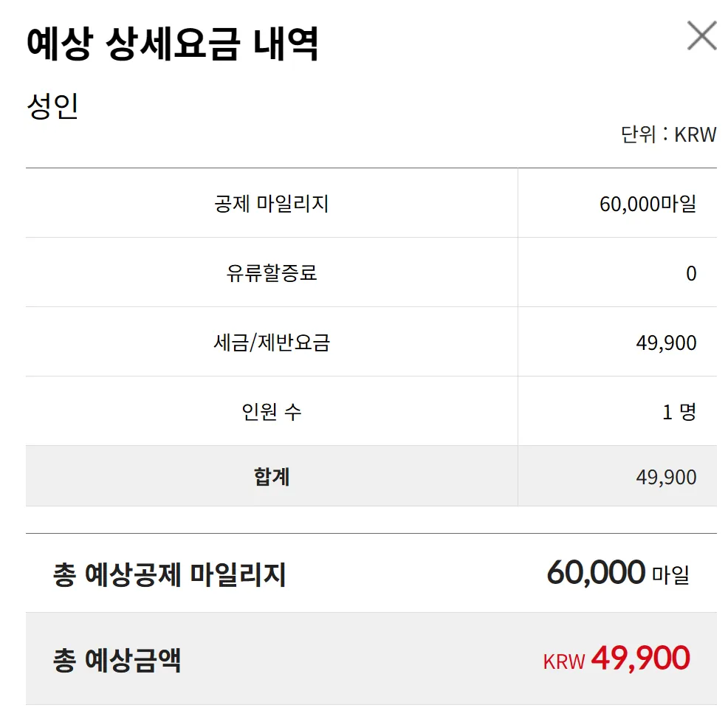Click the red KRW currency prefix
728x722 pixels.
[x=564, y=661]
